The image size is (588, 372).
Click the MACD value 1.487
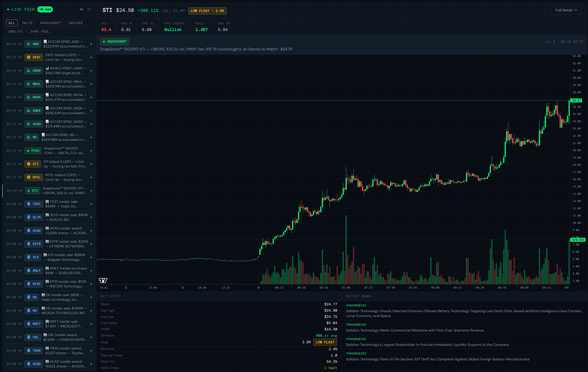(202, 30)
